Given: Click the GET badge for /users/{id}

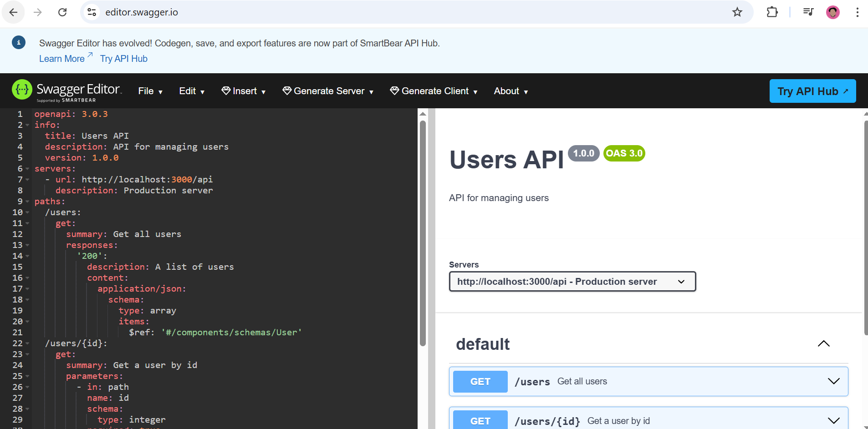Looking at the screenshot, I should point(480,420).
